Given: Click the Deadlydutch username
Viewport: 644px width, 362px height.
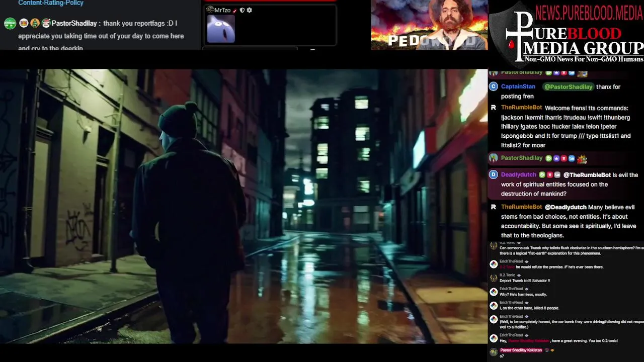Looking at the screenshot, I should 519,174.
